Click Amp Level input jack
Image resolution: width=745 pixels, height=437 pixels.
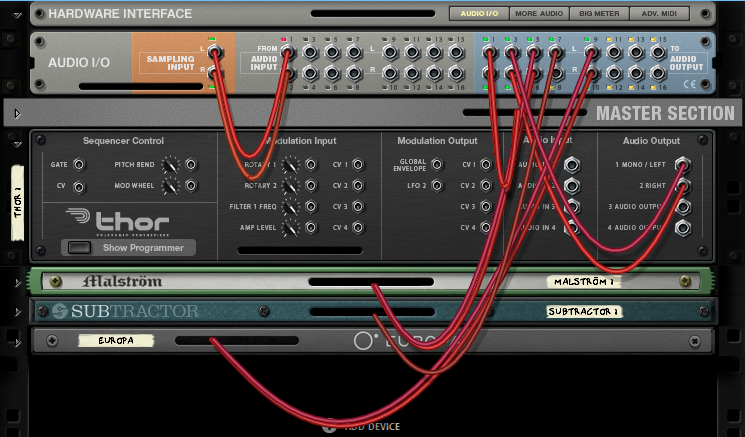pos(311,228)
